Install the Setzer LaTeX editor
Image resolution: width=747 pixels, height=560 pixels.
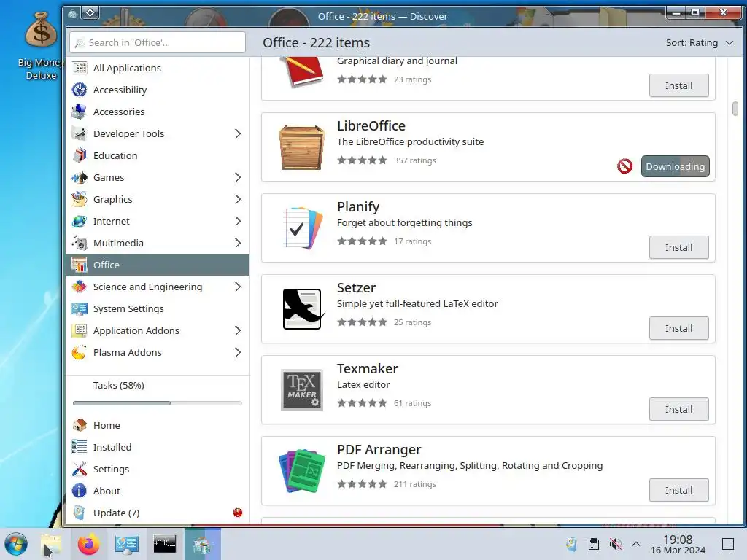point(678,328)
